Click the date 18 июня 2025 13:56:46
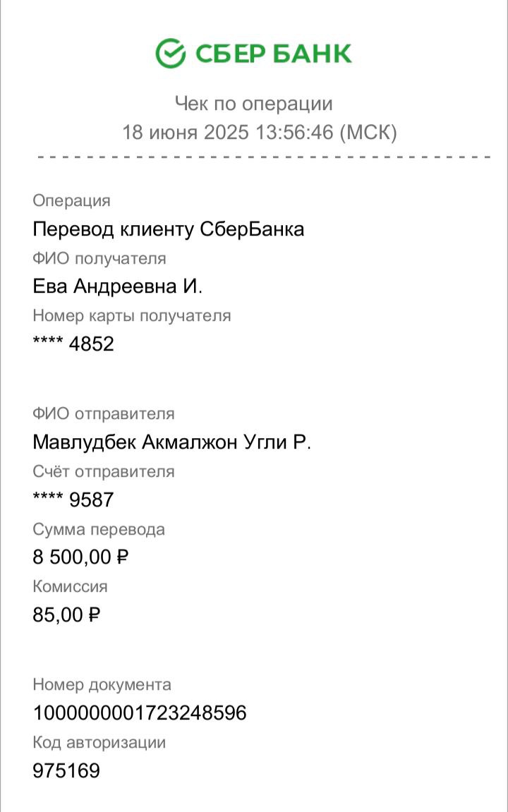508x812 pixels. tap(228, 132)
